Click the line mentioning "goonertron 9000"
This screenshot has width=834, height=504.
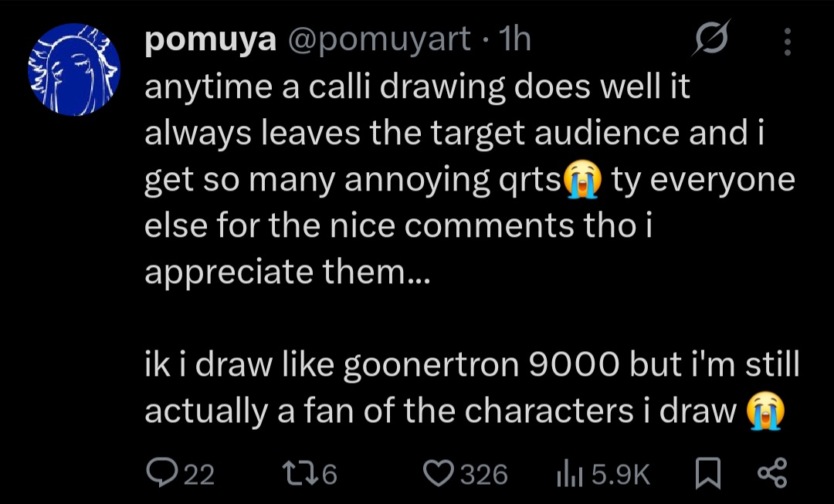click(471, 366)
